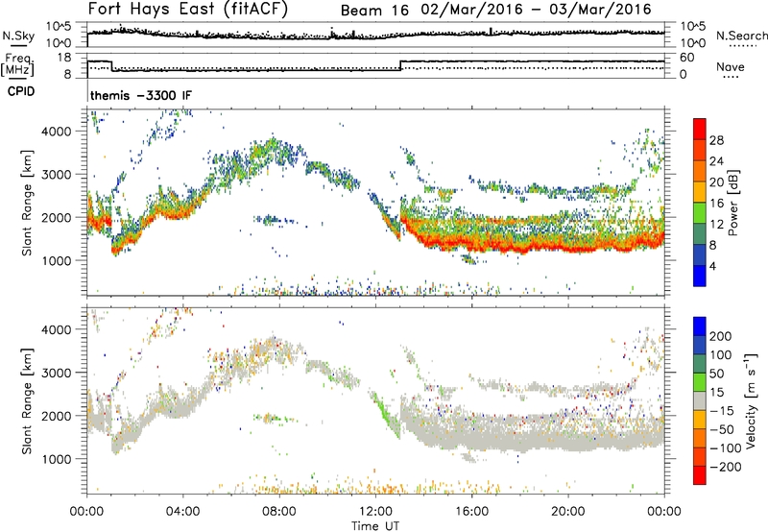Click the '18' frequency axis value
The image size is (768, 532).
[x=64, y=58]
